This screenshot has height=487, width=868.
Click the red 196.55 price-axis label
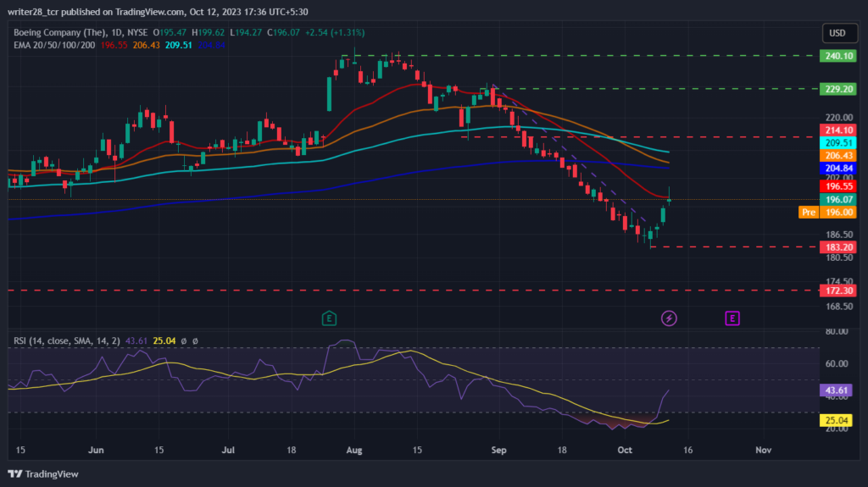tap(838, 186)
